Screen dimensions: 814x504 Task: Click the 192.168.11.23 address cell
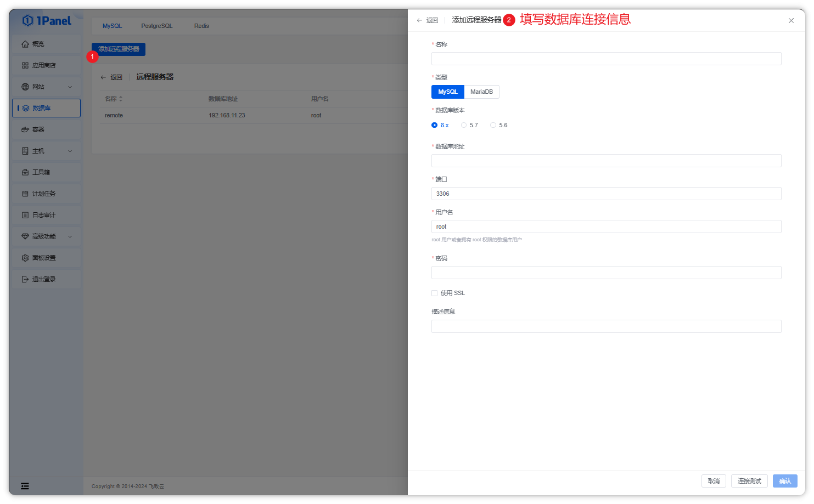227,116
